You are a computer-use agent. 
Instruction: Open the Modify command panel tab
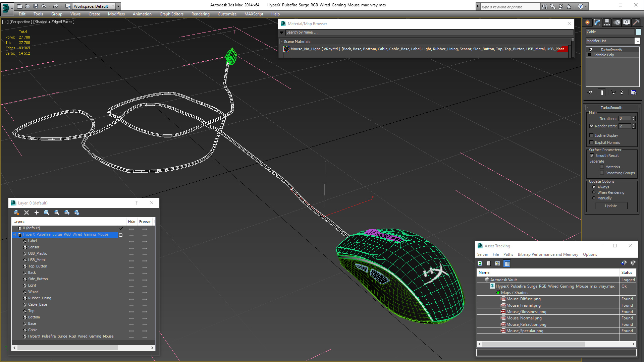pyautogui.click(x=597, y=22)
